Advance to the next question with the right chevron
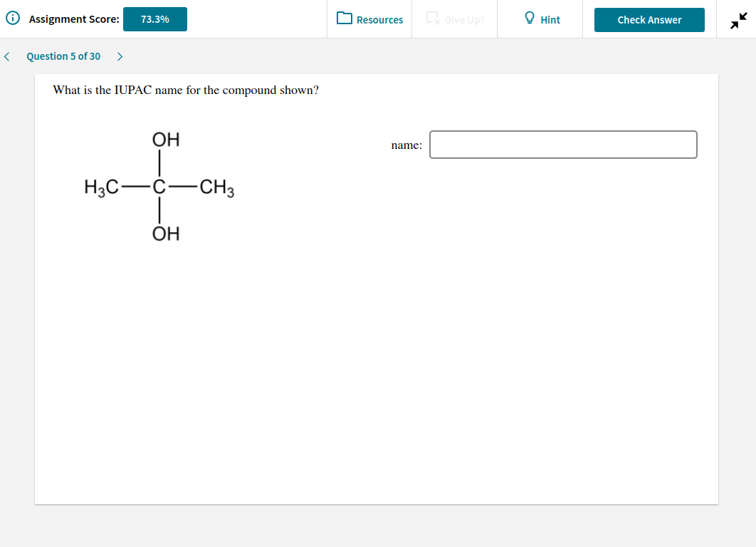The width and height of the screenshot is (756, 547). 120,56
